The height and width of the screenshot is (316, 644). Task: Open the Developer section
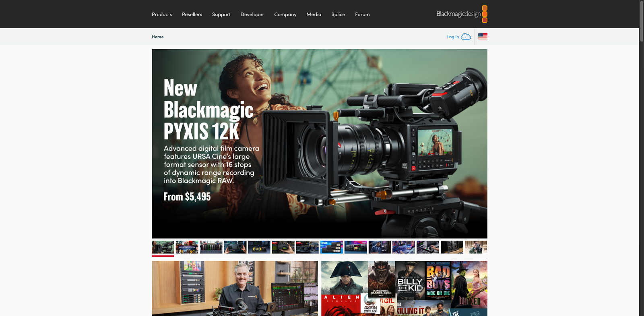tap(252, 15)
